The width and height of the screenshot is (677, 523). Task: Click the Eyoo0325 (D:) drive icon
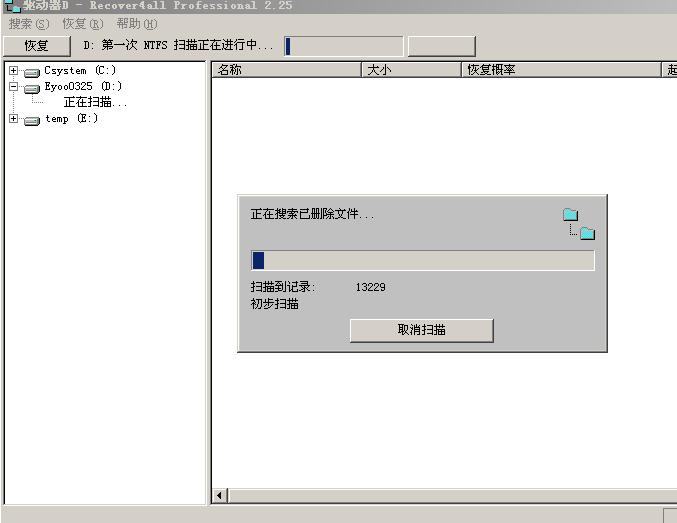(32, 89)
